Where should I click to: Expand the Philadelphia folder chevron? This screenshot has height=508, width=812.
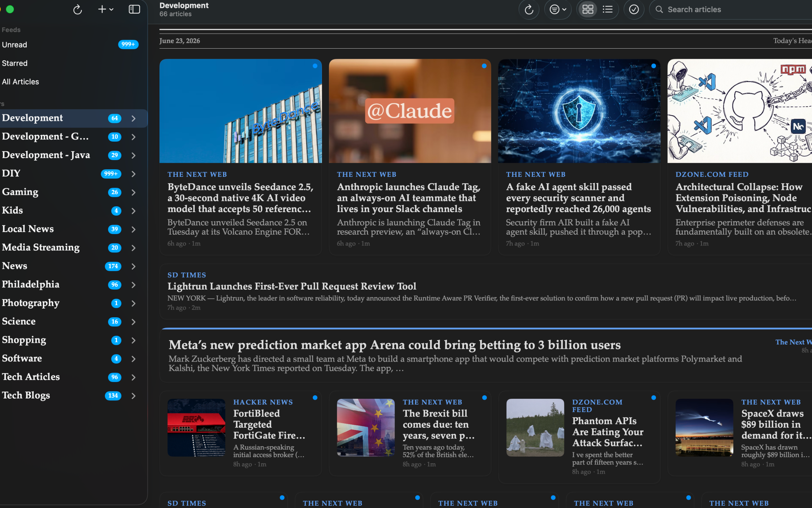(x=134, y=284)
